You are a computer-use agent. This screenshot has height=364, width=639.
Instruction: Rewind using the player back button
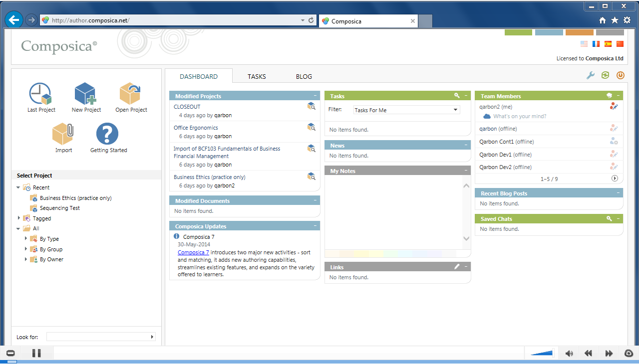588,353
